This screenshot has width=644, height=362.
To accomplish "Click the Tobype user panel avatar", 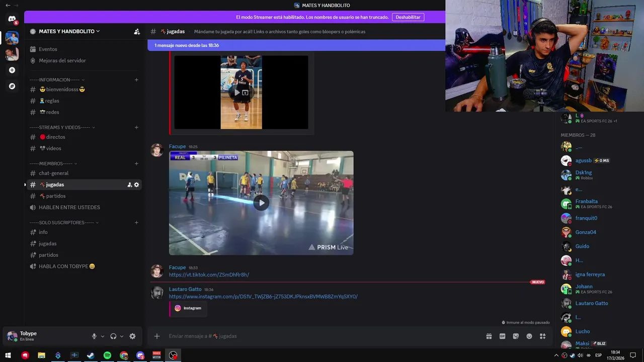I will tap(12, 336).
